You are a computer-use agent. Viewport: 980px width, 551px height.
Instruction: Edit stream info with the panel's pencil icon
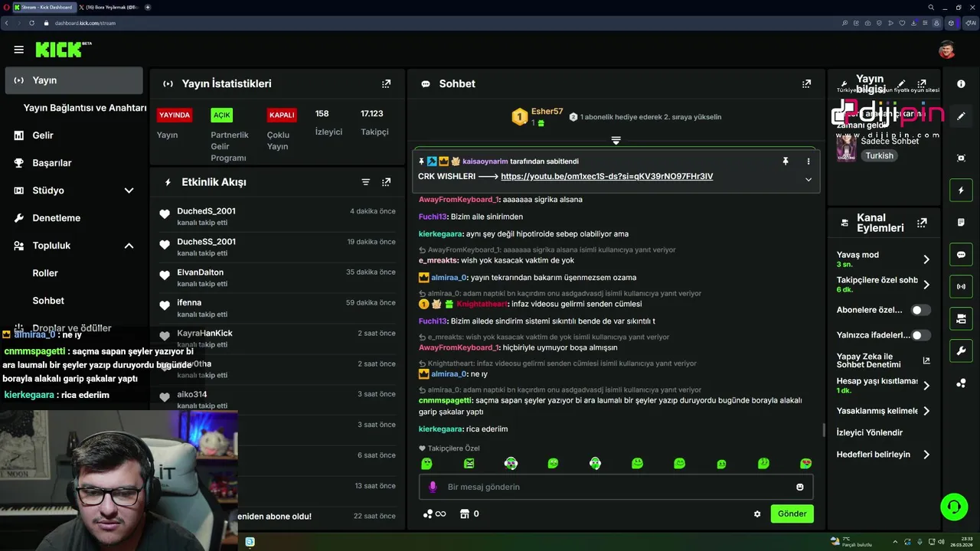pos(901,83)
